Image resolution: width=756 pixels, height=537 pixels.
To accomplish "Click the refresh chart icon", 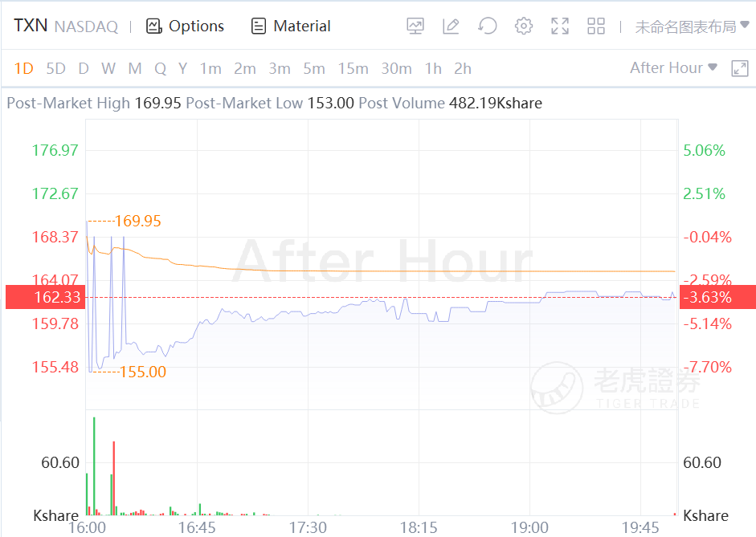I will pyautogui.click(x=487, y=26).
